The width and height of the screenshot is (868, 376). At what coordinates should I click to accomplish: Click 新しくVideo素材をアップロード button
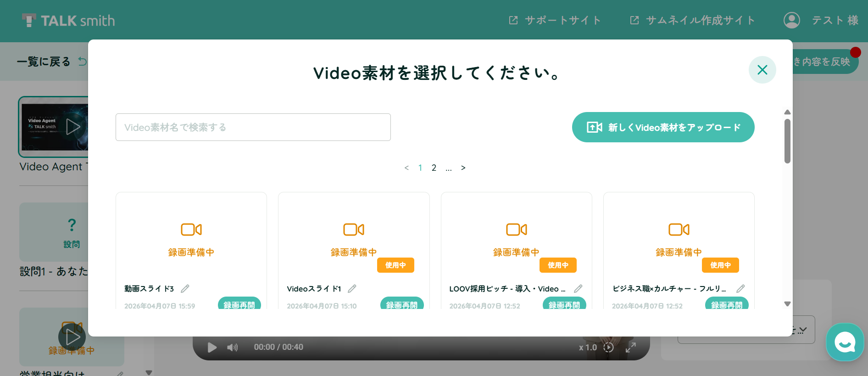click(x=663, y=127)
